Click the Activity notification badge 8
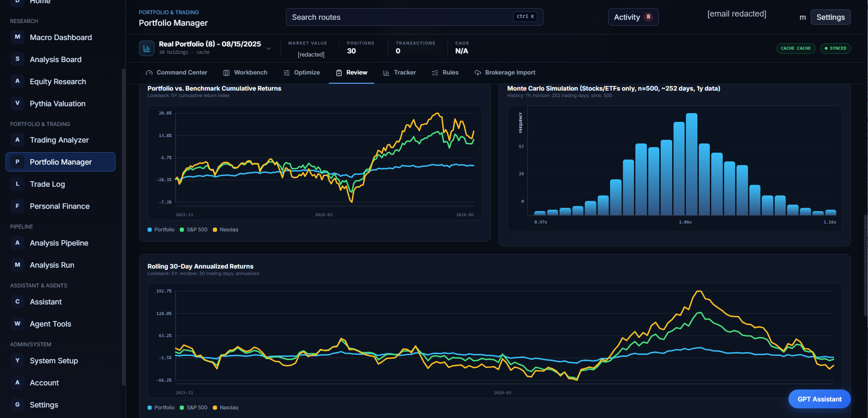Viewport: 868px width, 418px height. (x=648, y=17)
